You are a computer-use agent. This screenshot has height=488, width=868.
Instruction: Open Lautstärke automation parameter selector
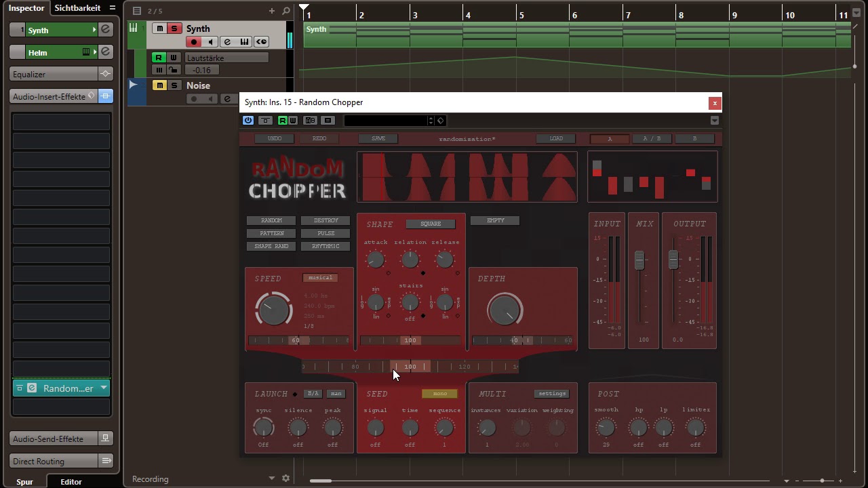point(226,58)
